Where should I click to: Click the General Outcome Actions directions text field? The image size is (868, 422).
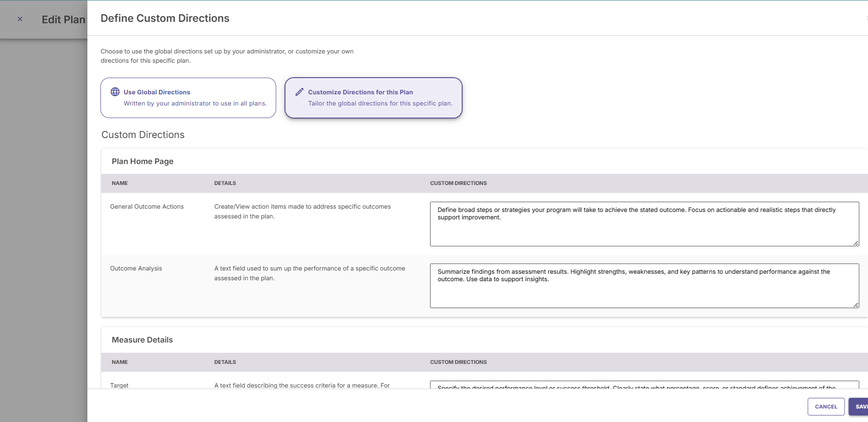644,224
